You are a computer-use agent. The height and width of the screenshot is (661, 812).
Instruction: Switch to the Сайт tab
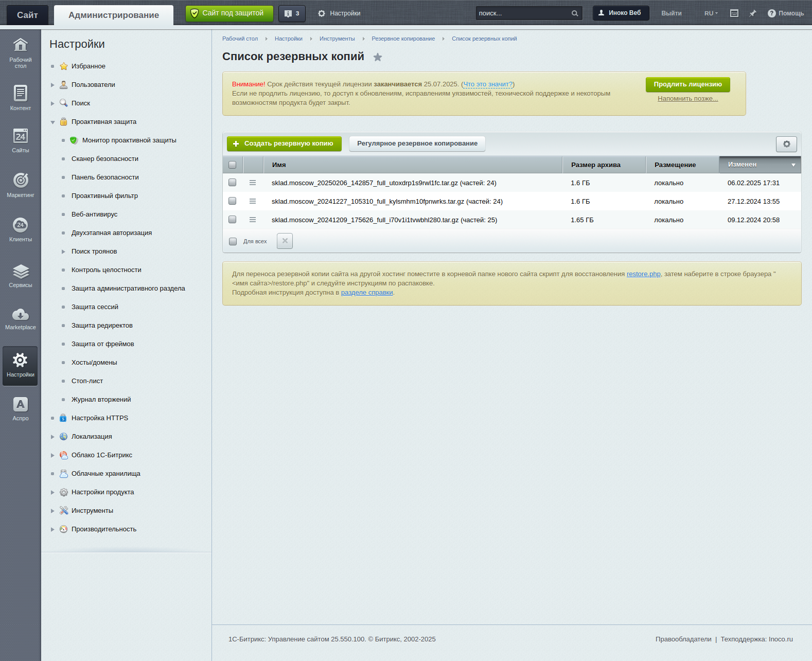tap(27, 15)
